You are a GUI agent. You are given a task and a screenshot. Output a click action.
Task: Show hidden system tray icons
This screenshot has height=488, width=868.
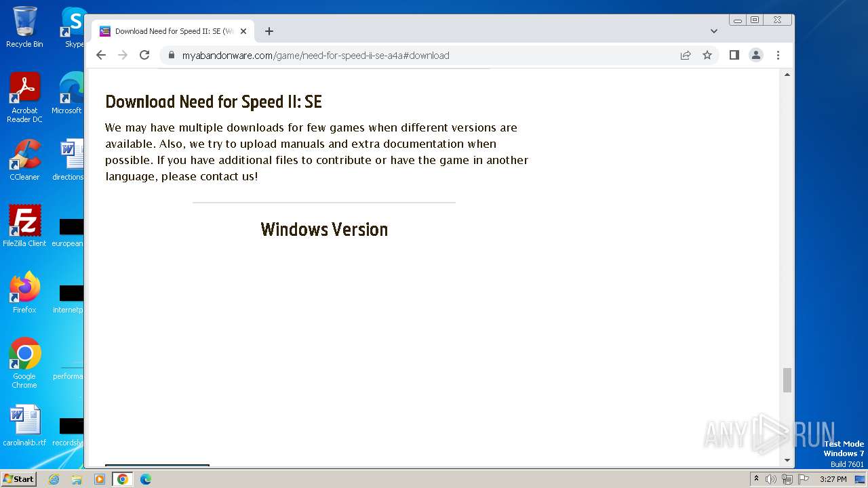click(x=757, y=479)
